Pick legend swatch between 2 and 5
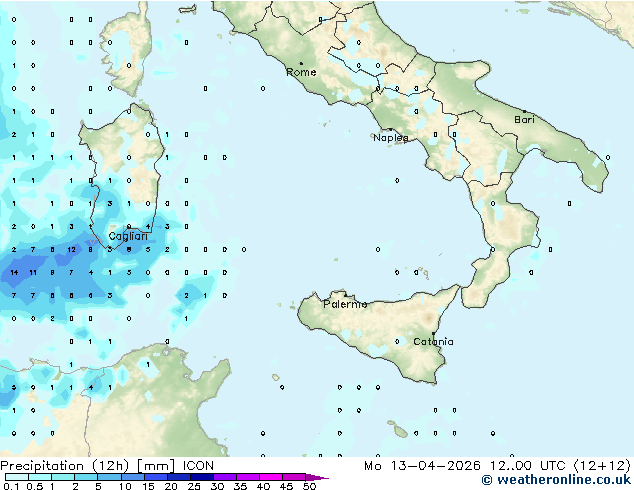634x490 pixels. coord(86,477)
